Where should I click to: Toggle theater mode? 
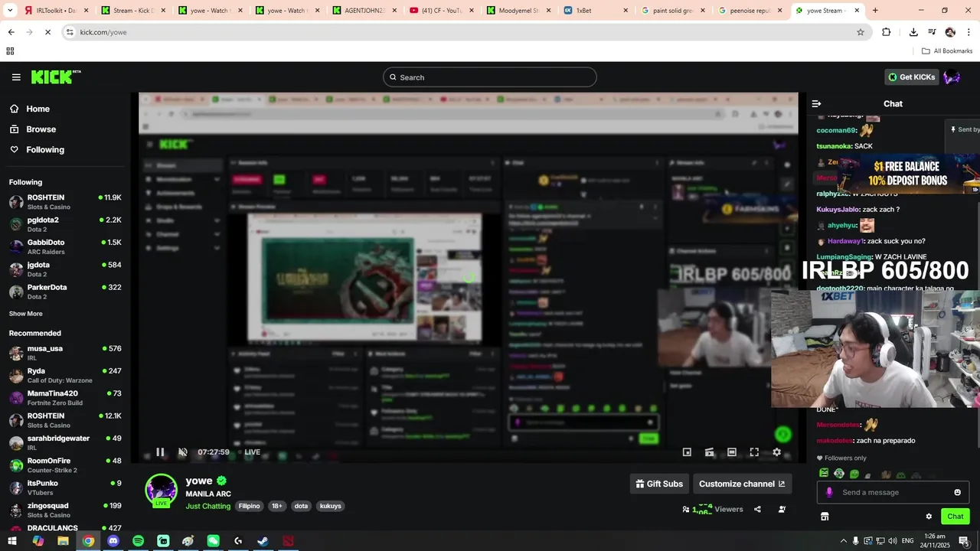coord(732,452)
